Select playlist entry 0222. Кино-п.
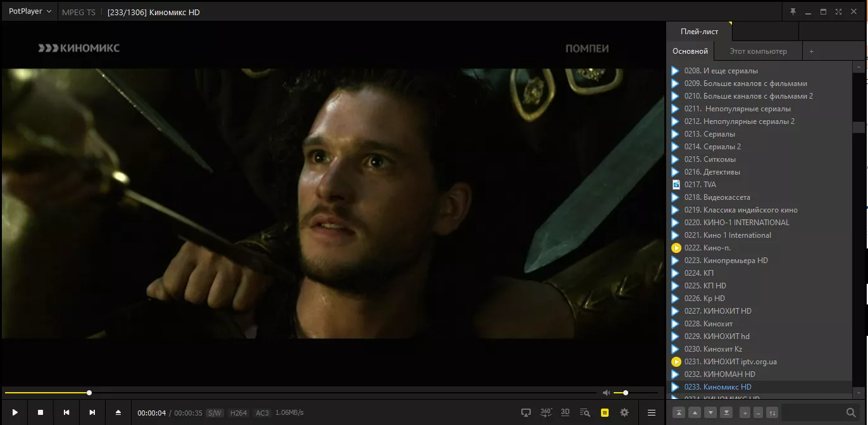Screen dimensions: 868x425 pyautogui.click(x=760, y=248)
